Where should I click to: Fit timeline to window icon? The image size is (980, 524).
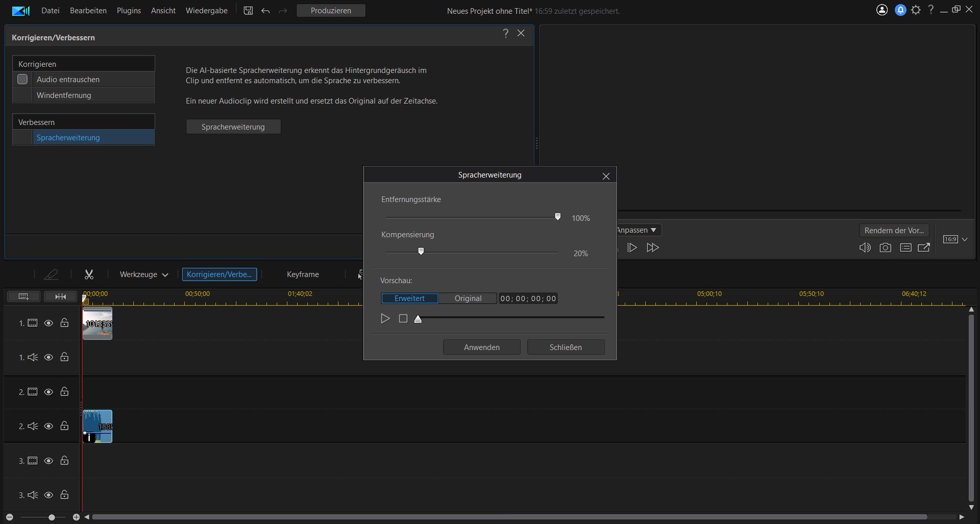coord(60,296)
